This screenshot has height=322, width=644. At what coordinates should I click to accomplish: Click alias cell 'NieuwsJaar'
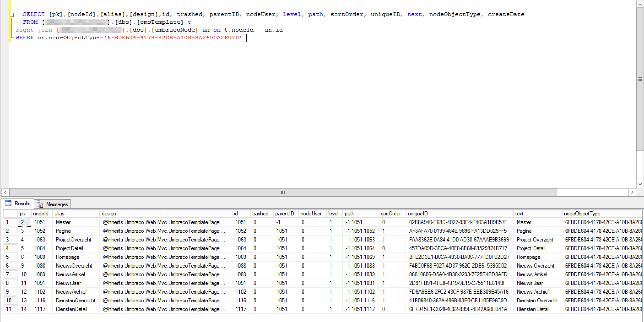(76, 283)
